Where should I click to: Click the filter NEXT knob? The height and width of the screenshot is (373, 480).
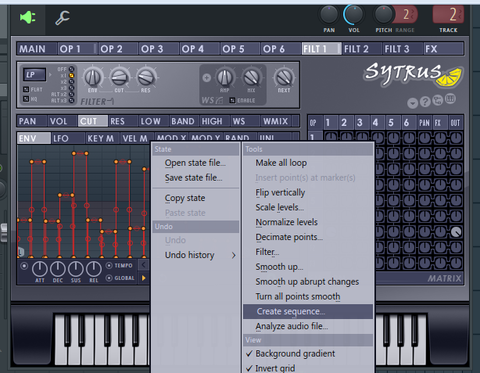(284, 78)
